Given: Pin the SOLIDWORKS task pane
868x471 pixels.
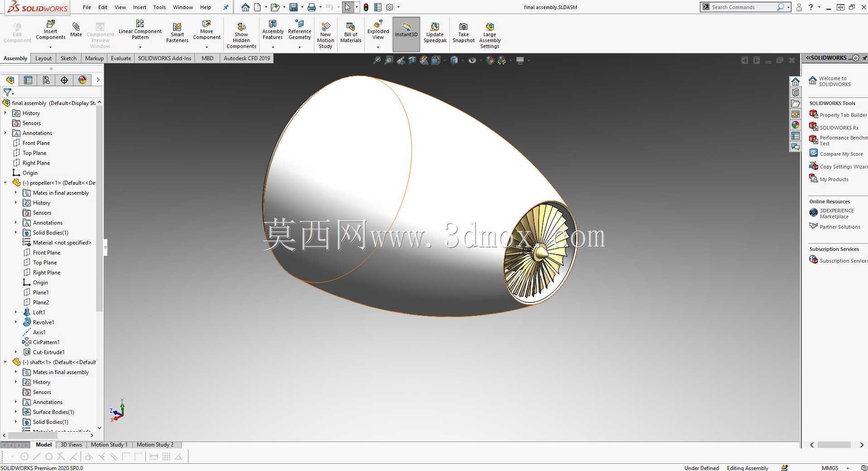Looking at the screenshot, I should [x=864, y=58].
